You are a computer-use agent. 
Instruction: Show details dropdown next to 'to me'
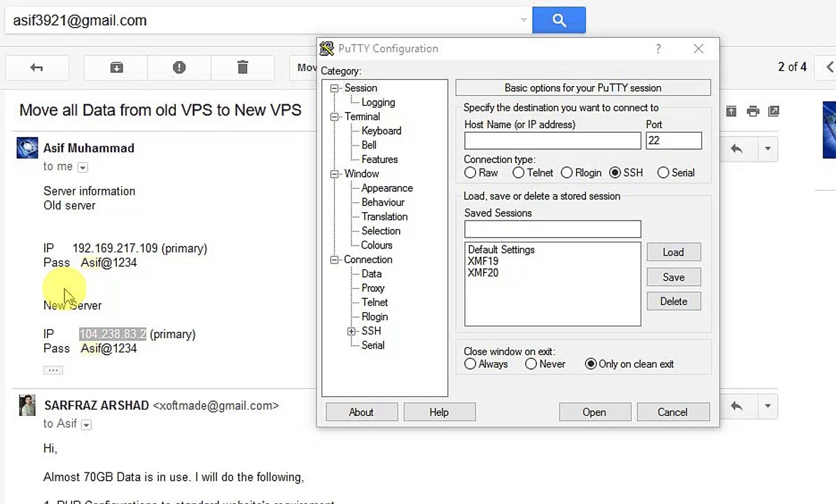83,167
